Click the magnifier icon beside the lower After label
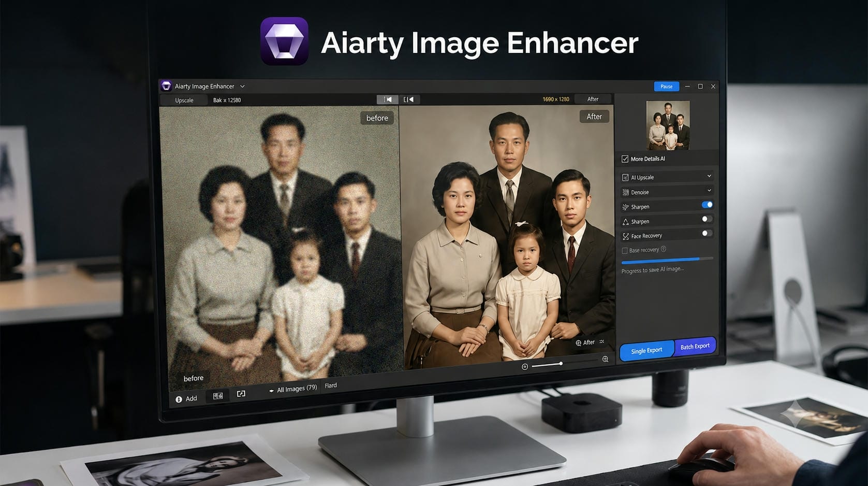868x486 pixels. (578, 343)
